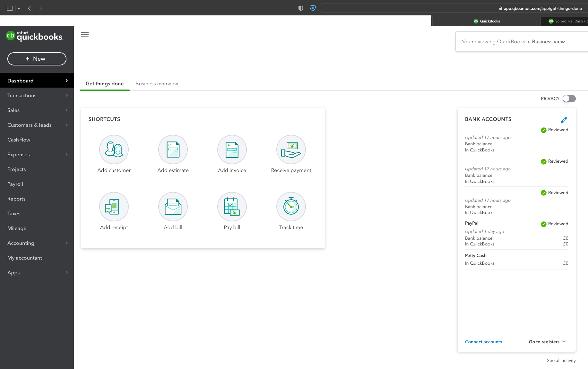Screen dimensions: 588x369
Task: Click the + New button
Action: click(37, 59)
